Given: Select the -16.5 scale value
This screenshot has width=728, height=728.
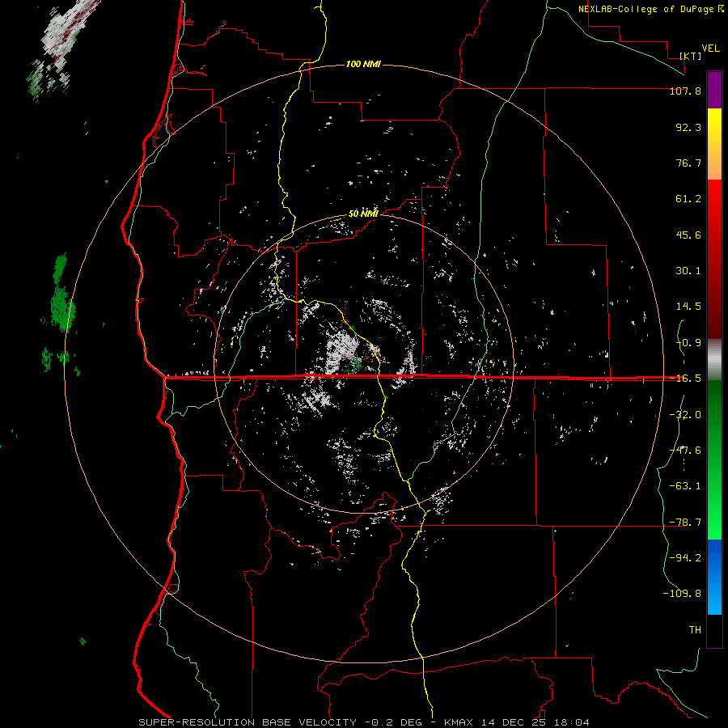Looking at the screenshot, I should (685, 379).
